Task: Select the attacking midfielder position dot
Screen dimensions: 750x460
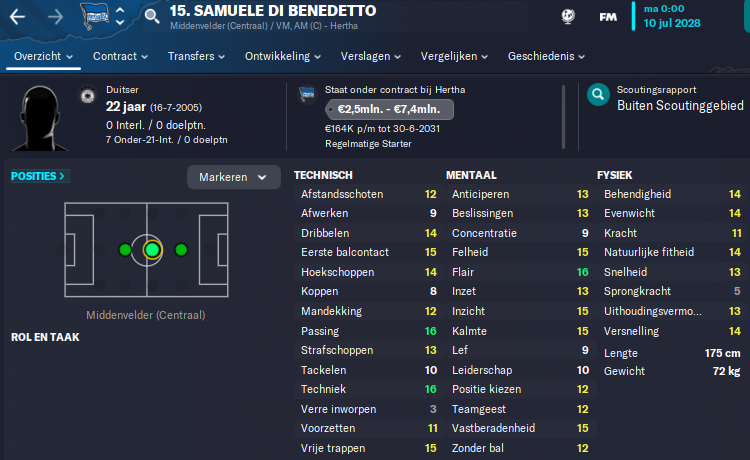Action: pyautogui.click(x=181, y=250)
